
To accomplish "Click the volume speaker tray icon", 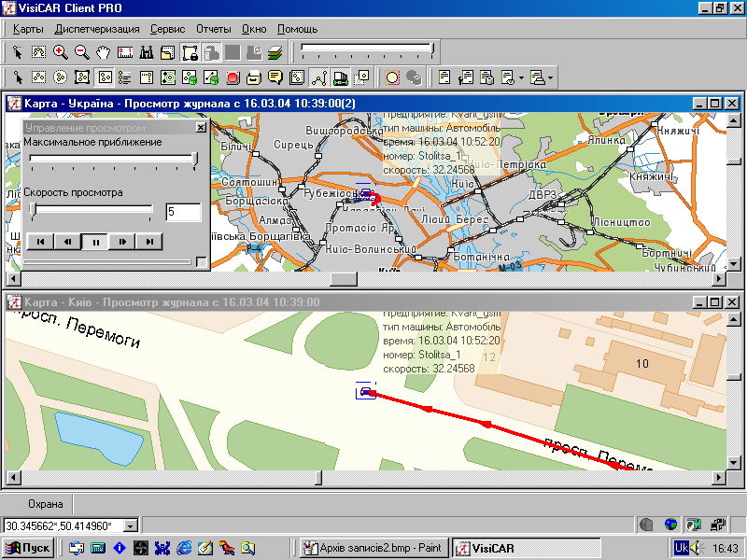I will coord(697,548).
